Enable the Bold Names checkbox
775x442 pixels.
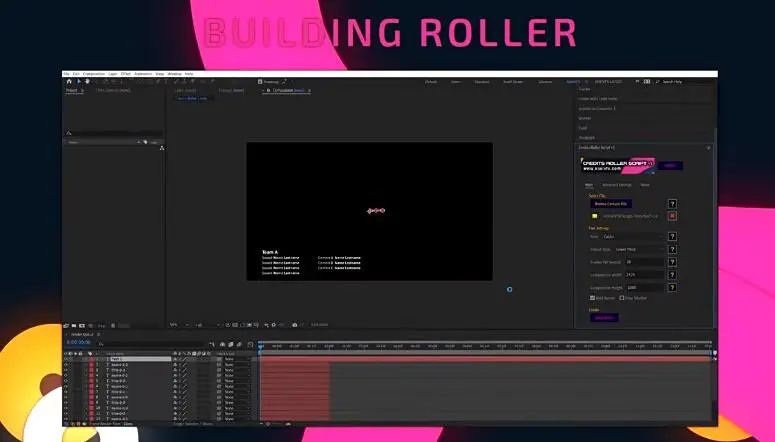[593, 297]
